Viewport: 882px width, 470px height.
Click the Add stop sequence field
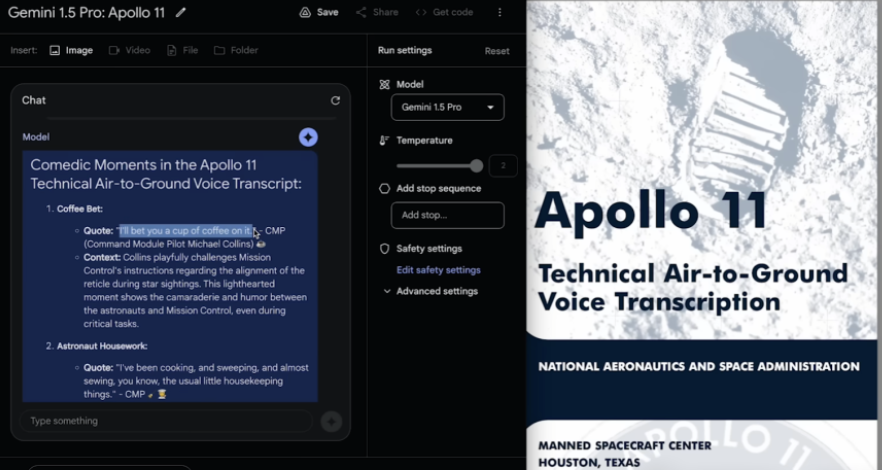(x=448, y=215)
